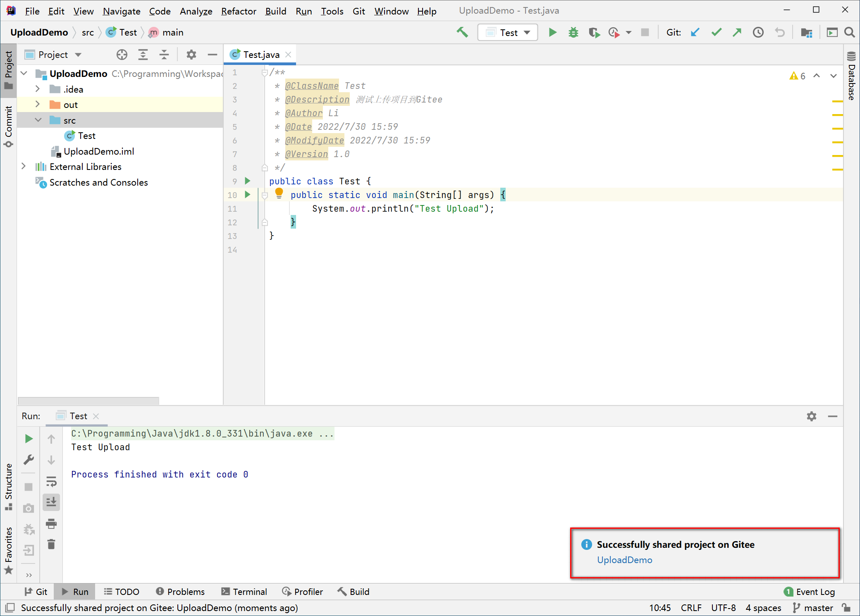Open Search Everywhere magnifier icon
This screenshot has height=616, width=860.
point(850,32)
